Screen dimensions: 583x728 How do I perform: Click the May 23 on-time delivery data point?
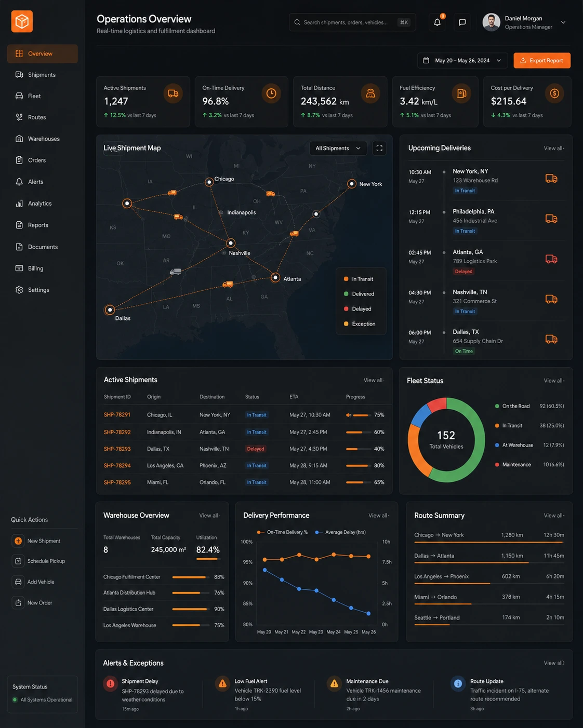point(316,559)
